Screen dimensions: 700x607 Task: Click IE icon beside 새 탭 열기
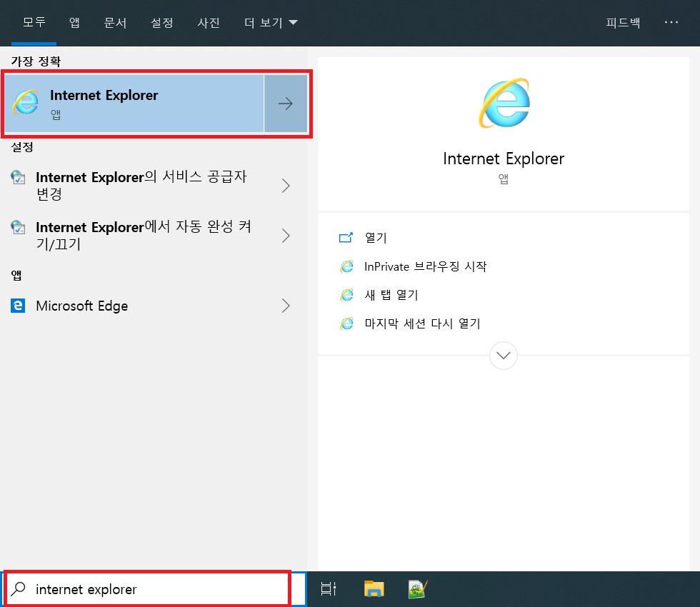point(346,295)
